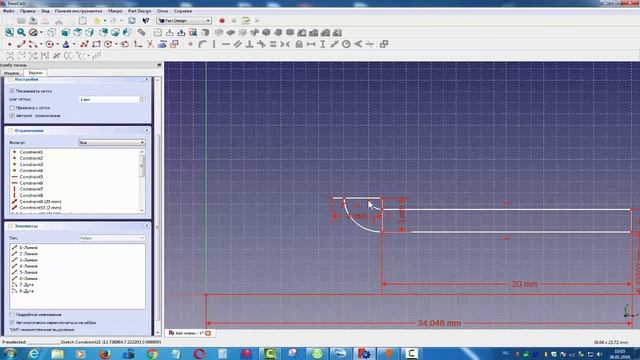
Task: Select Constraint1 in constraints list
Action: pos(31,152)
